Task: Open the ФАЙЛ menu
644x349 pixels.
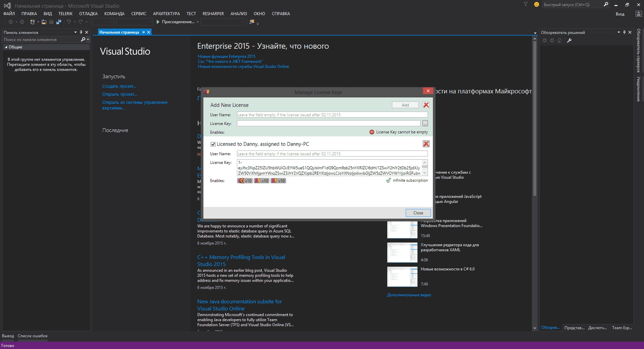Action: pos(9,14)
